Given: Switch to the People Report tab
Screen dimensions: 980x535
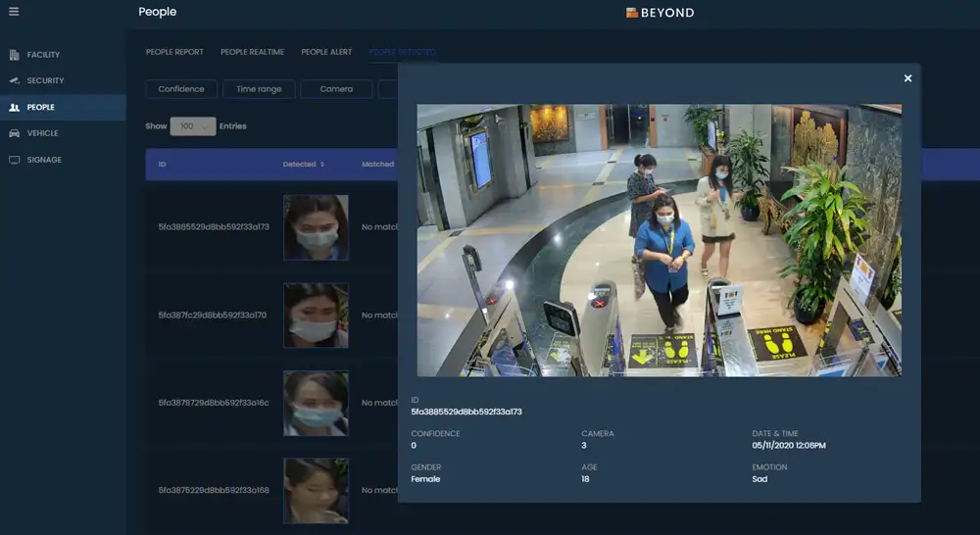Looking at the screenshot, I should (174, 52).
